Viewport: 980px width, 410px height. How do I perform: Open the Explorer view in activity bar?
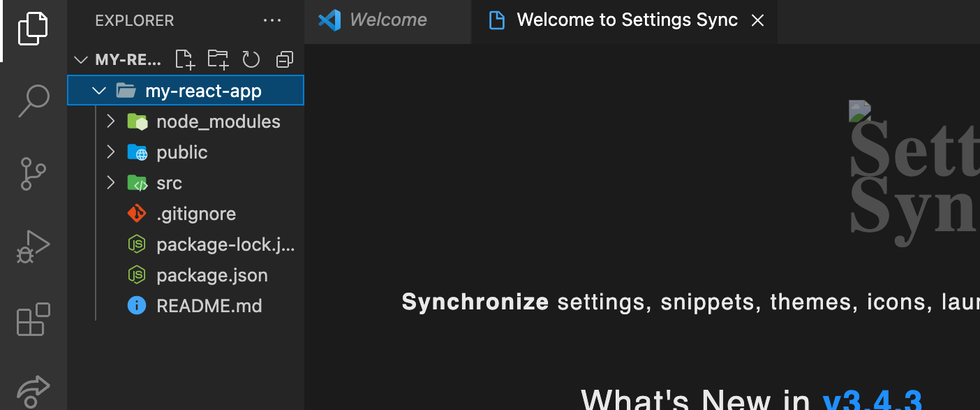pos(33,29)
